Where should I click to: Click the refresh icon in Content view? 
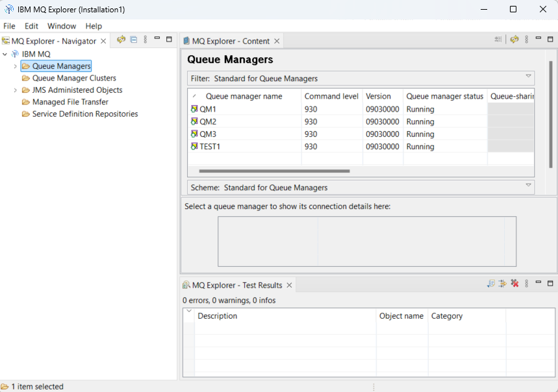(514, 40)
